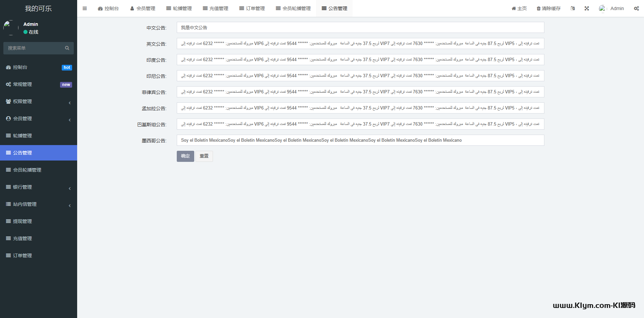
Task: Click the 我的可乐 site logo
Action: click(x=38, y=8)
